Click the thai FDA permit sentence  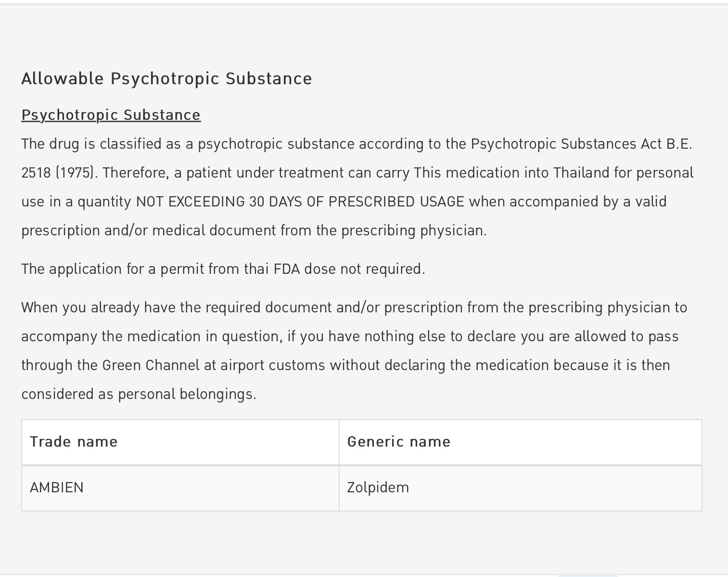223,269
